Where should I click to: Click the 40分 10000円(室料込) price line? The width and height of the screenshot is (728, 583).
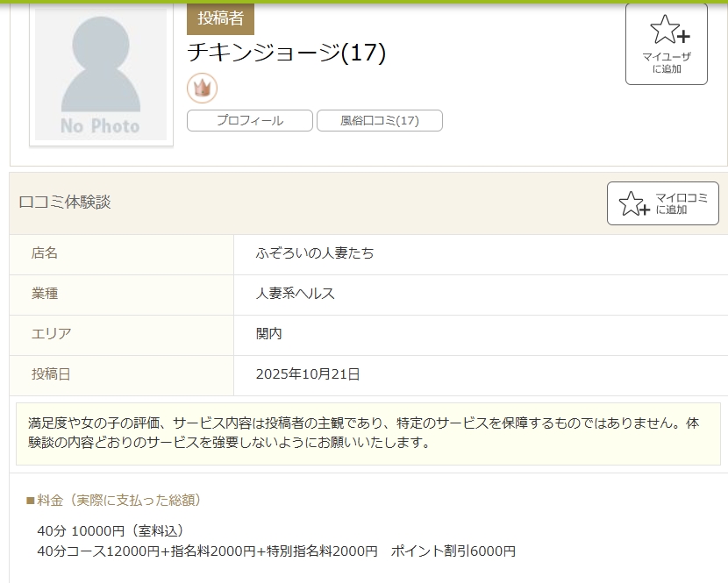[x=111, y=531]
